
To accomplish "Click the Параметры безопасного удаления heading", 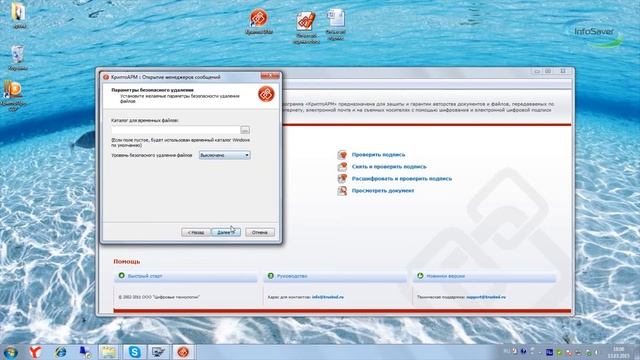I will point(152,90).
